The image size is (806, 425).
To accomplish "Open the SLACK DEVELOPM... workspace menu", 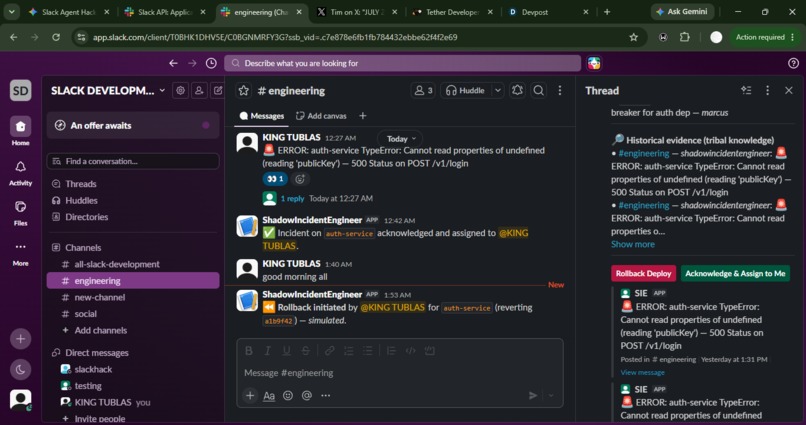I will click(108, 90).
